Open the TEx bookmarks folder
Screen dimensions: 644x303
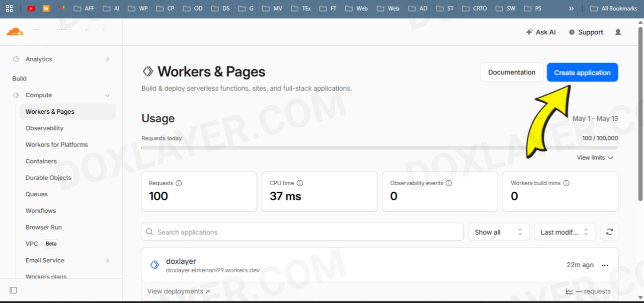pyautogui.click(x=301, y=9)
